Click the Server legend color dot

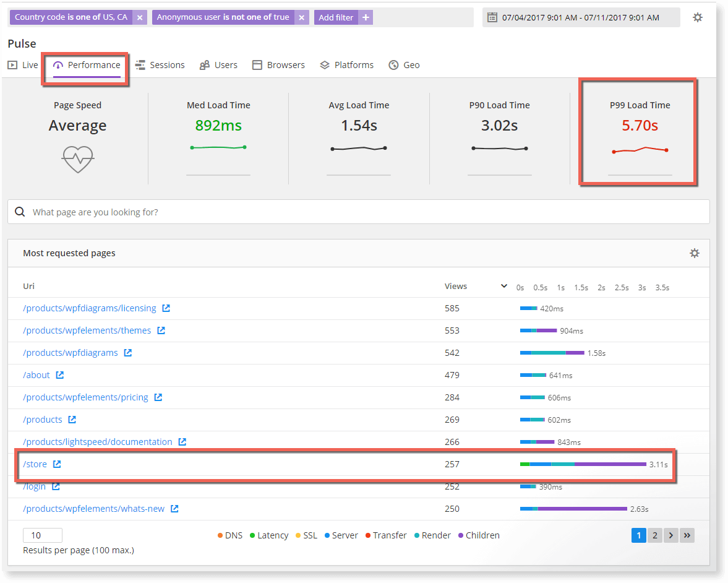coord(328,535)
